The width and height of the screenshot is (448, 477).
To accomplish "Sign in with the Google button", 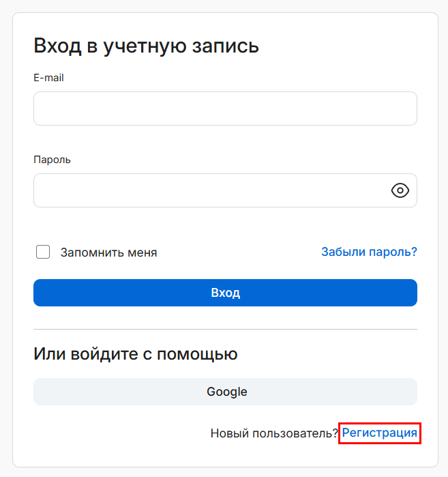I will point(225,392).
